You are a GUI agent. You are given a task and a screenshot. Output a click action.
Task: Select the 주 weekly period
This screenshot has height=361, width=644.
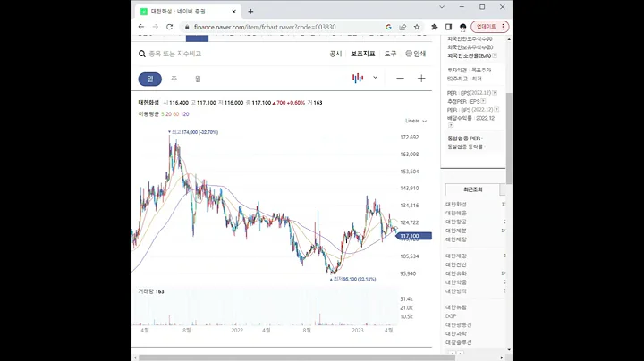[174, 79]
